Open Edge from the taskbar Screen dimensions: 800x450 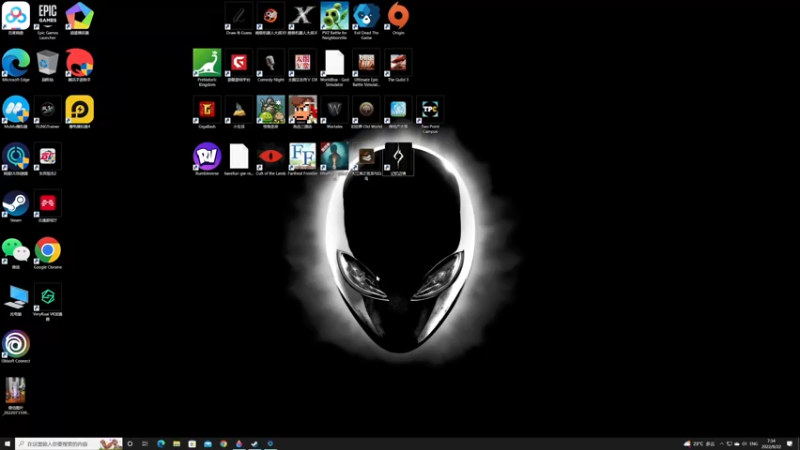coord(161,444)
